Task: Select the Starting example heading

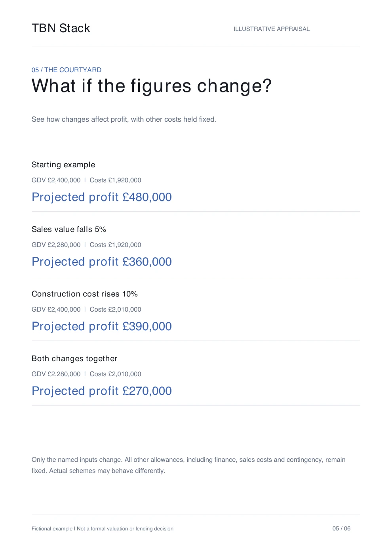Action: [63, 165]
